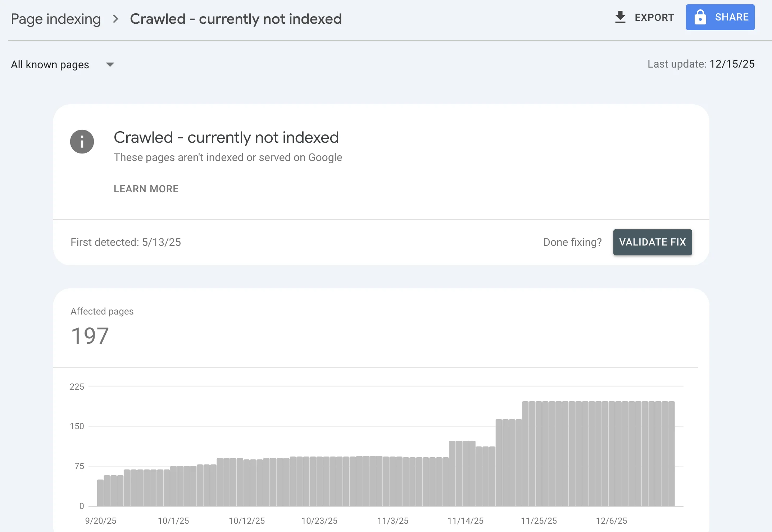This screenshot has height=532, width=772.
Task: Click the info icon next to Crawled heading
Action: (x=82, y=142)
